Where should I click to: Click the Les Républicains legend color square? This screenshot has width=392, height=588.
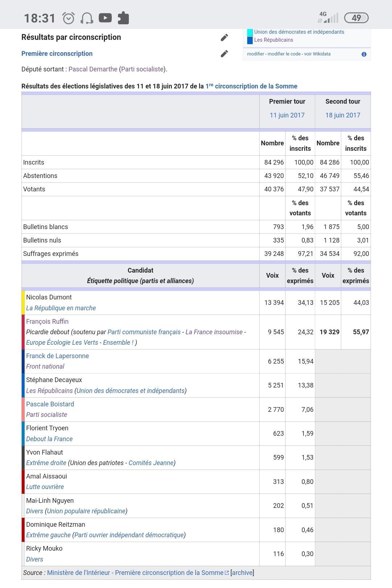(250, 40)
